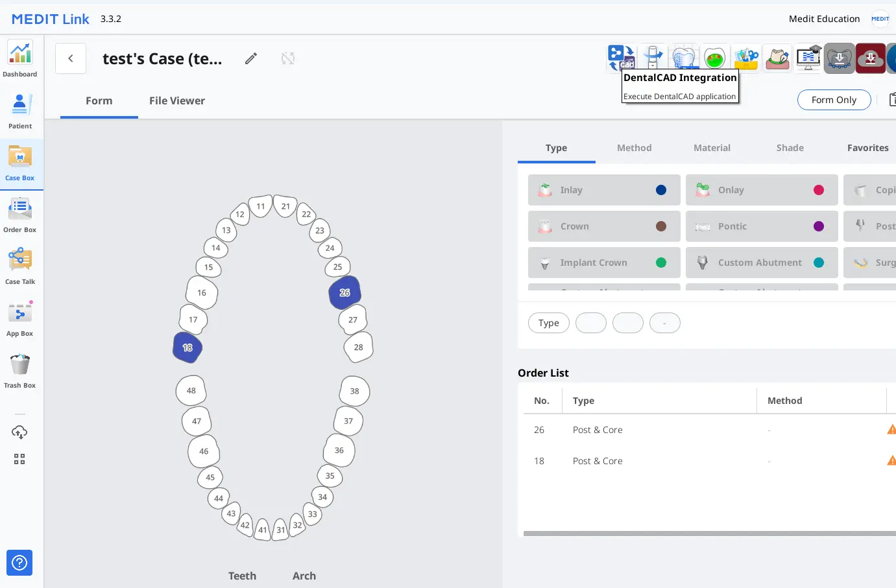The width and height of the screenshot is (896, 588).
Task: Select the Implant Crown type with green dot
Action: 604,263
